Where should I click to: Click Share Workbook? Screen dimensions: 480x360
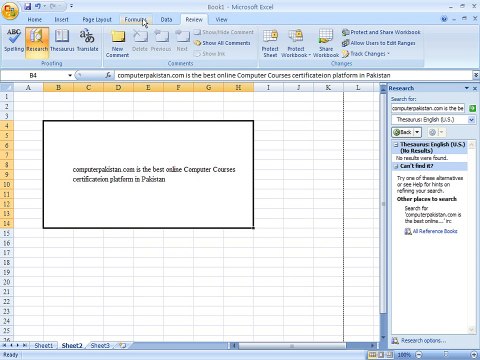pyautogui.click(x=326, y=44)
